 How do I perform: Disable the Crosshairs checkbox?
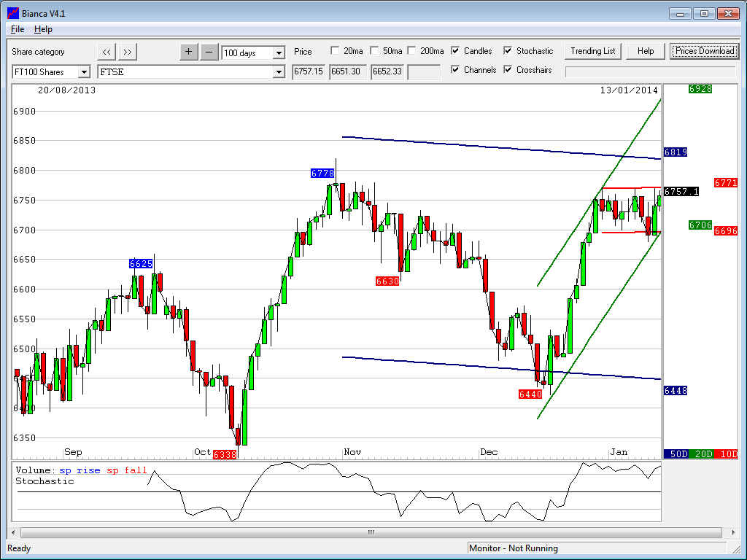click(x=508, y=70)
